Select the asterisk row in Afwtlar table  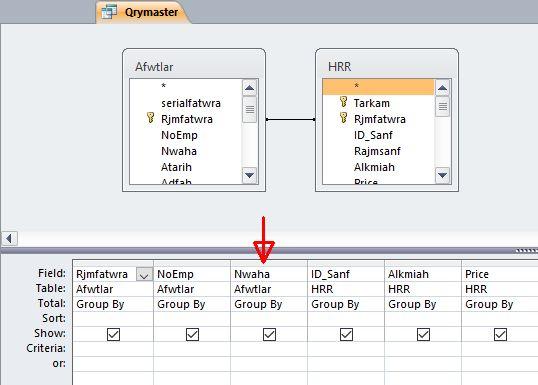point(186,87)
